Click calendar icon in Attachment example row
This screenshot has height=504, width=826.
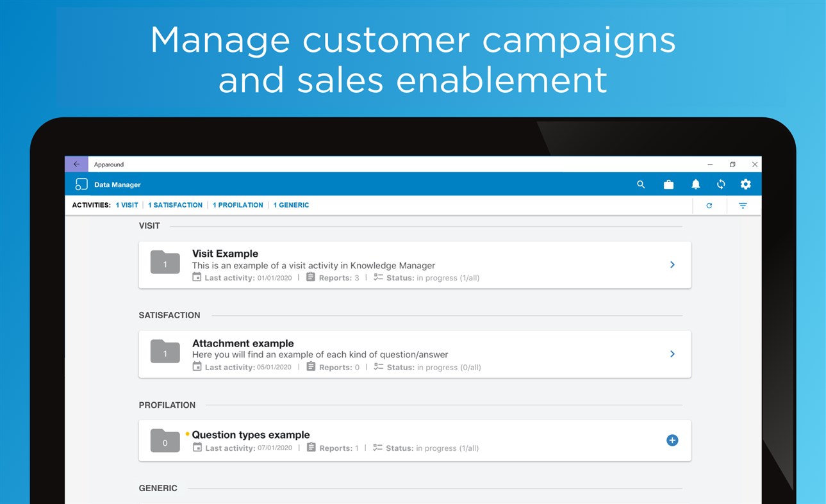coord(197,366)
